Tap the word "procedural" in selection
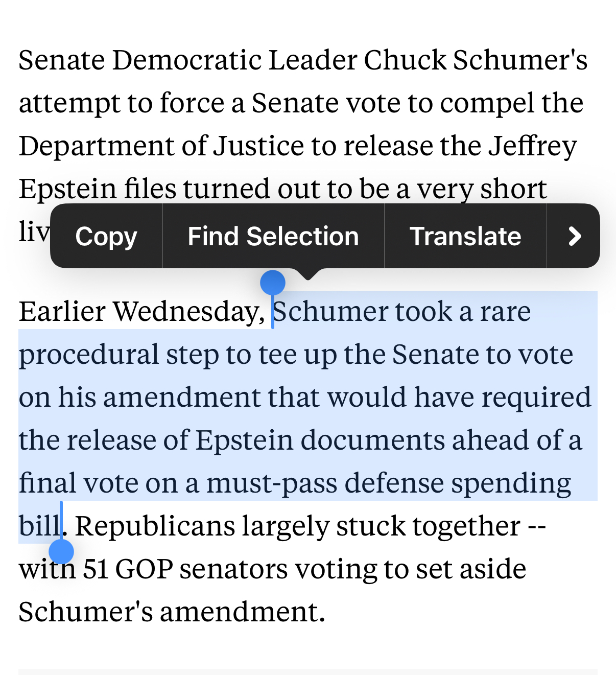616x675 pixels. [89, 355]
